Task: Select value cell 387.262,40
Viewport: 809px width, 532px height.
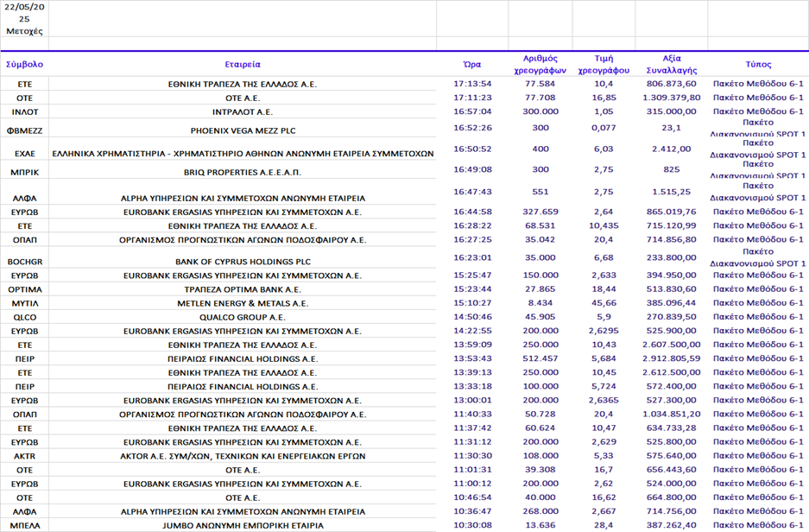Action: (x=671, y=525)
